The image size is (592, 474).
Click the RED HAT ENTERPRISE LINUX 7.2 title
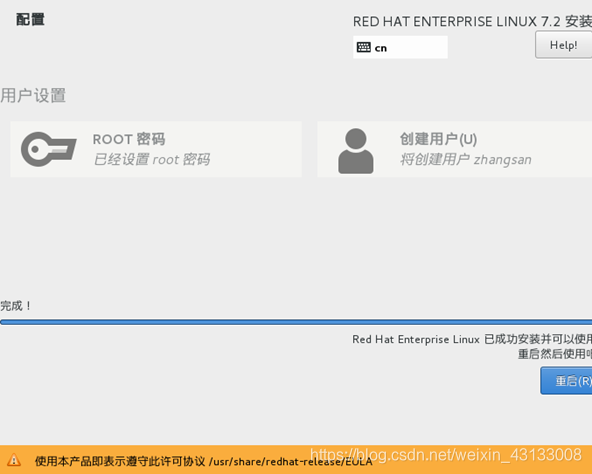[472, 22]
